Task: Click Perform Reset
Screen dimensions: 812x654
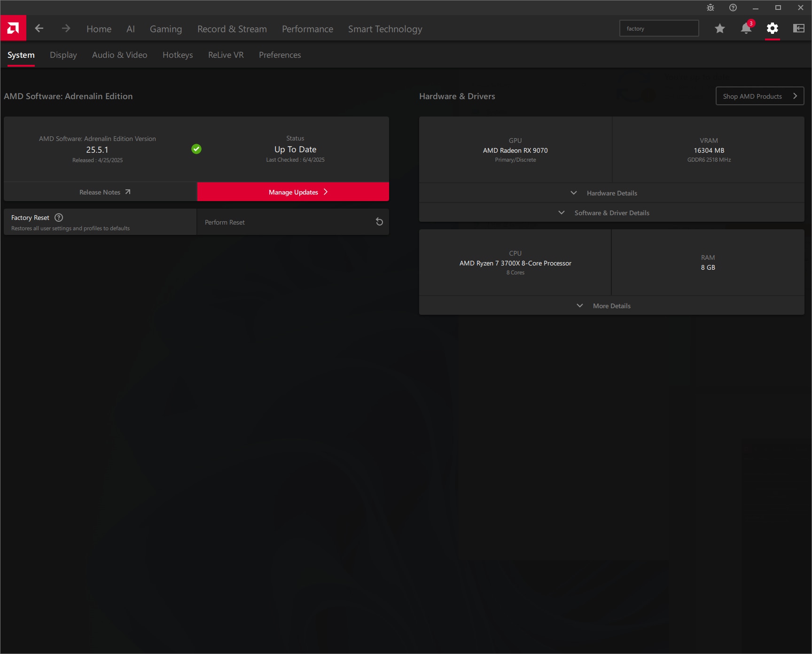Action: coord(293,222)
